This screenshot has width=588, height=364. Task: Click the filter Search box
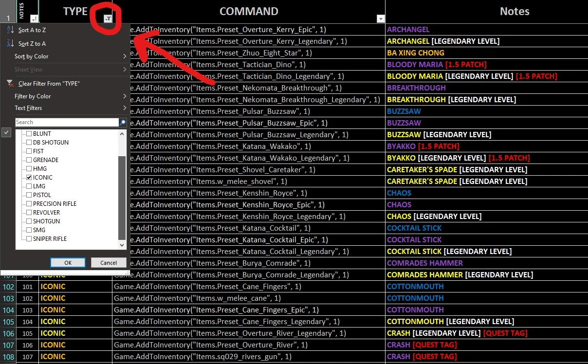pos(67,122)
